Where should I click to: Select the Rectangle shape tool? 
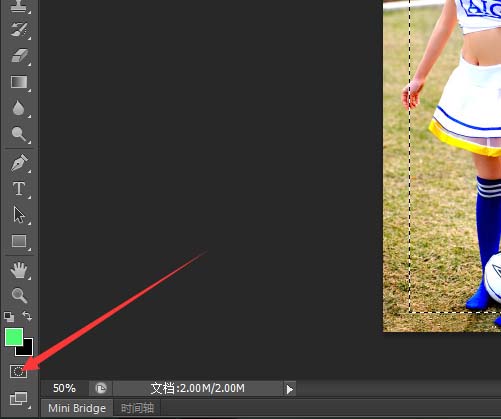[19, 241]
